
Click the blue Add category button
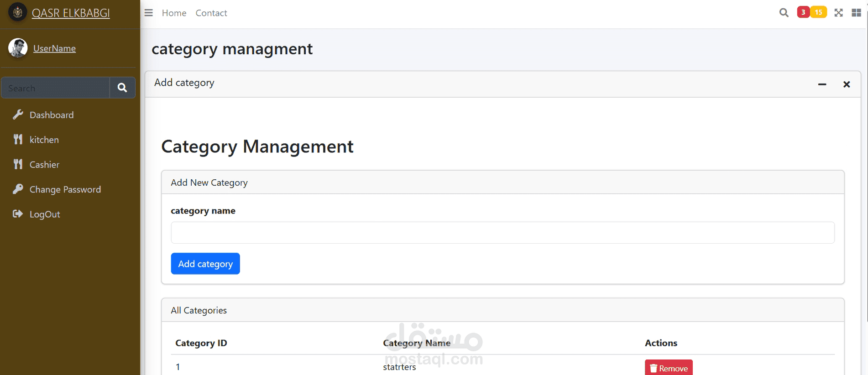[x=205, y=264]
